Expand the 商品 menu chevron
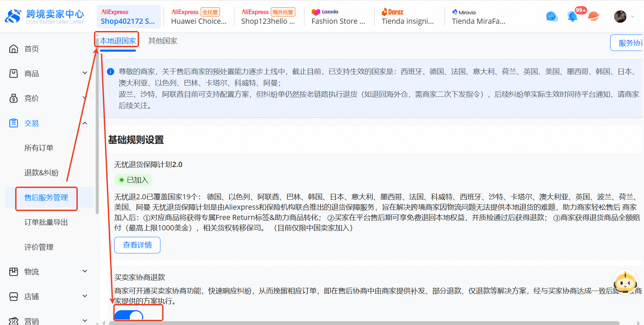The image size is (644, 325). 85,73
